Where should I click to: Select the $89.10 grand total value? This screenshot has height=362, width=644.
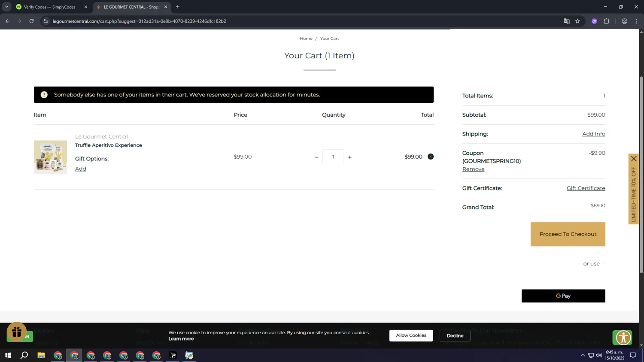click(598, 205)
